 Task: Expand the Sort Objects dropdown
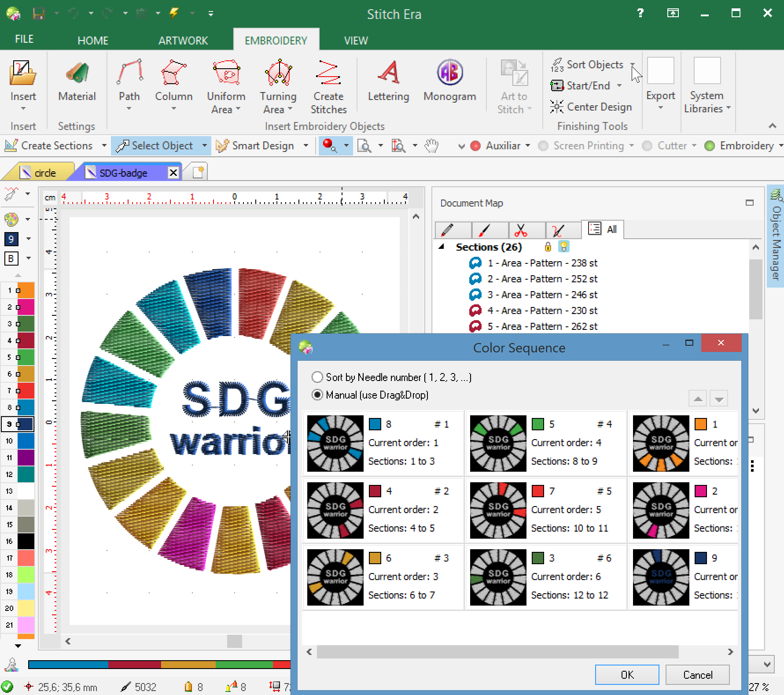click(x=633, y=65)
